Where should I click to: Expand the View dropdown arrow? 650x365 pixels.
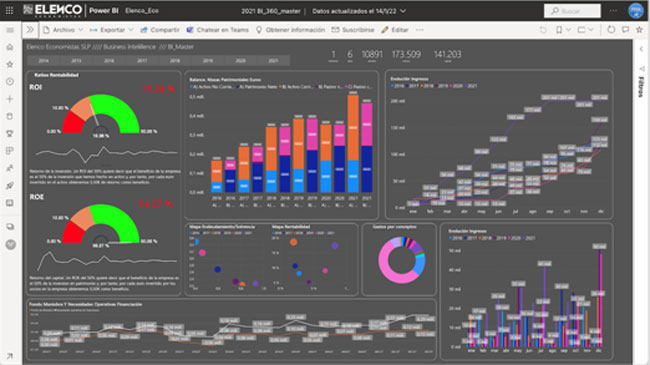point(591,30)
